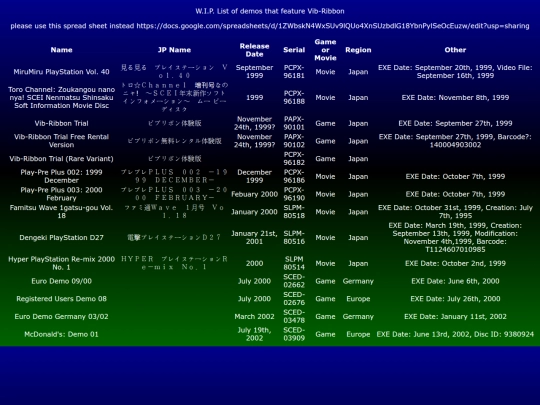Select the 'Vib-Ribbon Trial' name cell
540x405 pixels.
(61, 123)
